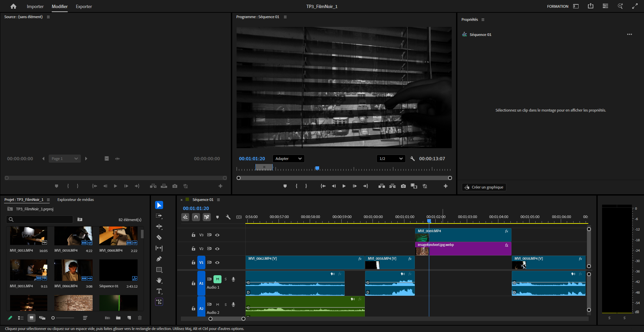644x332 pixels.
Task: Select the Rectangle tool
Action: click(159, 270)
